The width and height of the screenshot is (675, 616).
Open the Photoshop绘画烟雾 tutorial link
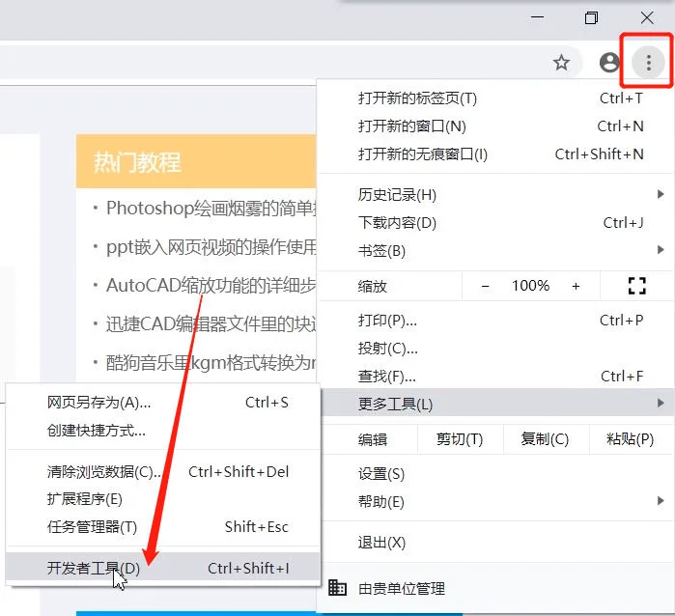(x=211, y=209)
